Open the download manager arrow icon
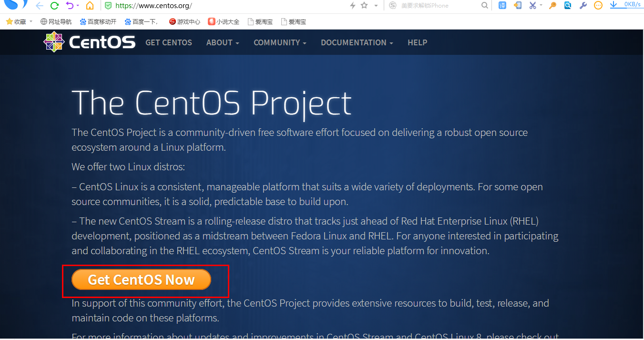The height and width of the screenshot is (340, 644). pos(614,5)
